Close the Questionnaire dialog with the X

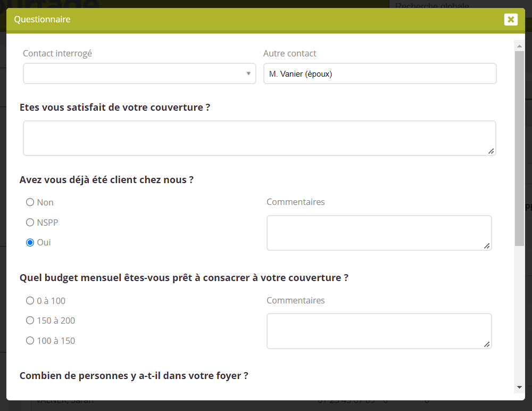coord(511,20)
